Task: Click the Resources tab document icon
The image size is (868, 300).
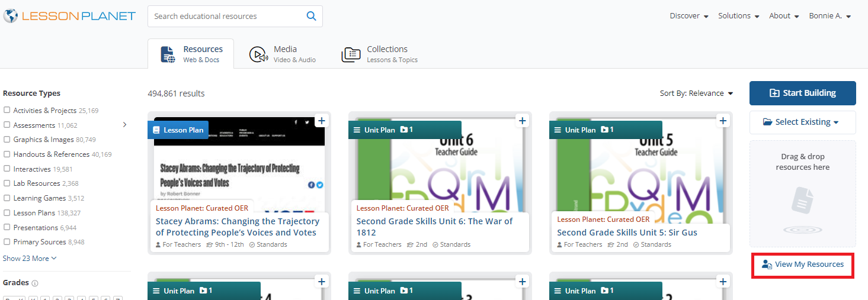Action: coord(168,54)
